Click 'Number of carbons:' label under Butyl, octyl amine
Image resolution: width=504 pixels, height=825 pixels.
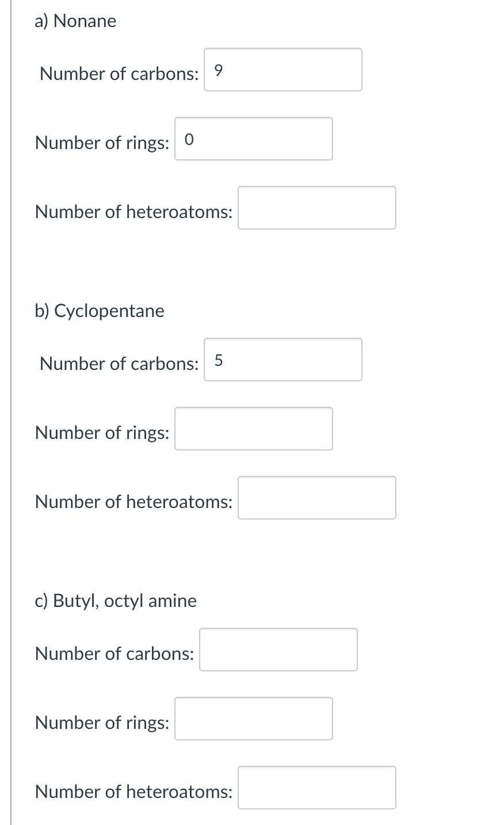tap(114, 654)
